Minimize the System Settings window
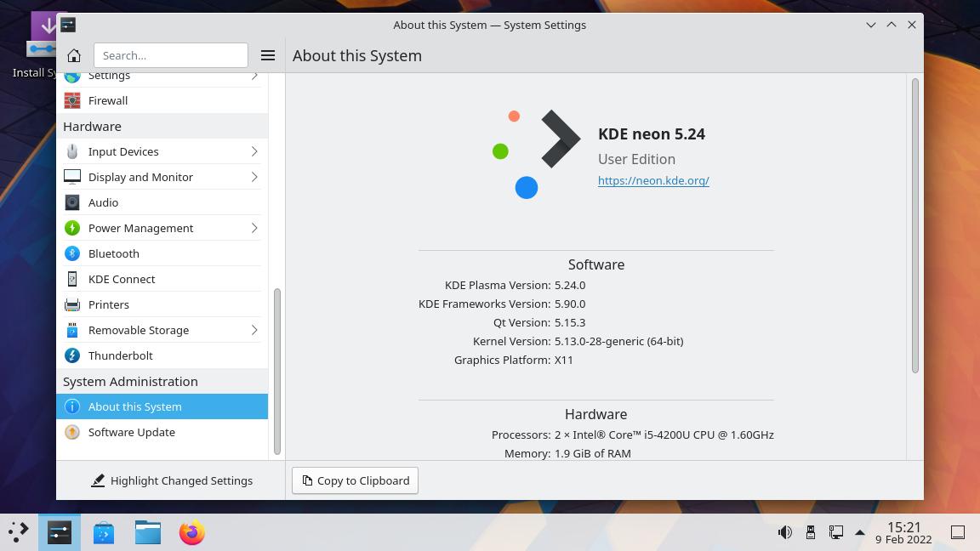980x551 pixels. point(870,25)
